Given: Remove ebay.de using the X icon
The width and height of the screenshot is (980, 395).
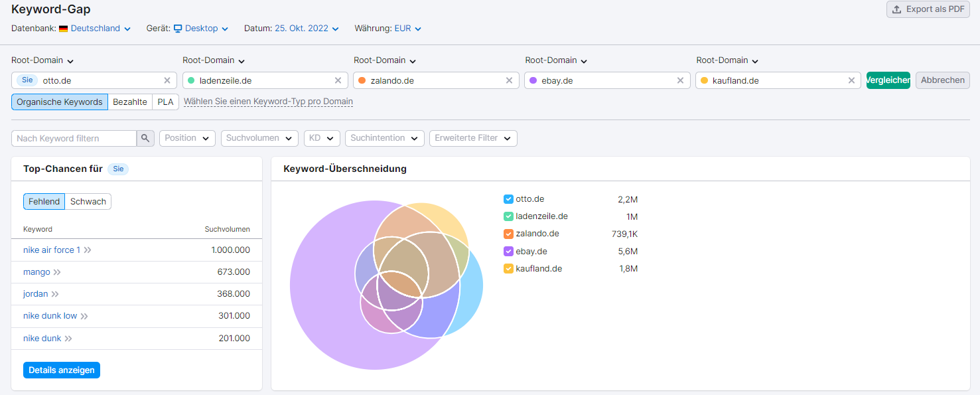Looking at the screenshot, I should point(680,80).
